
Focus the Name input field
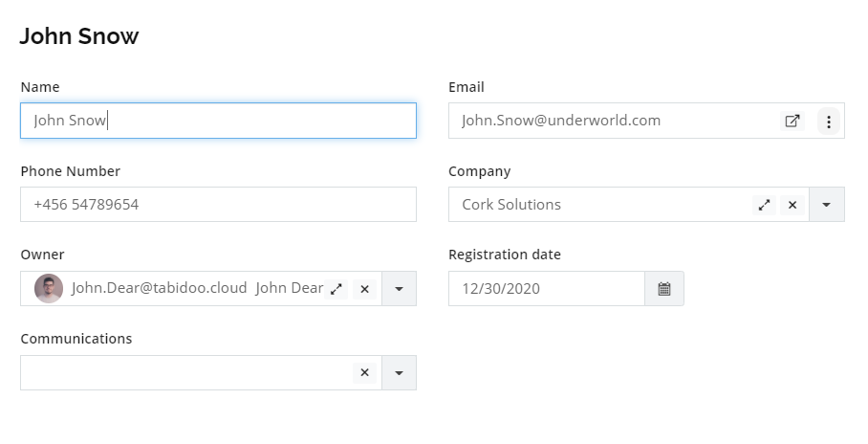coord(218,121)
